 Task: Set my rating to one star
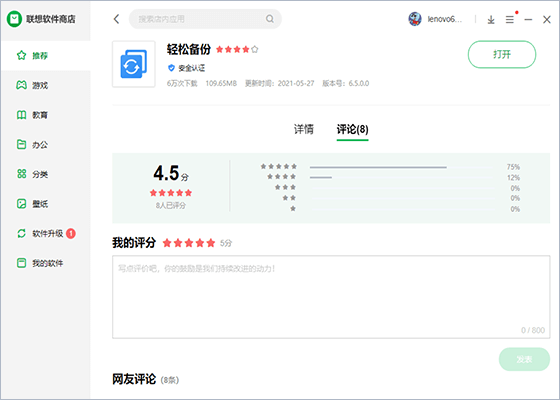(x=167, y=243)
